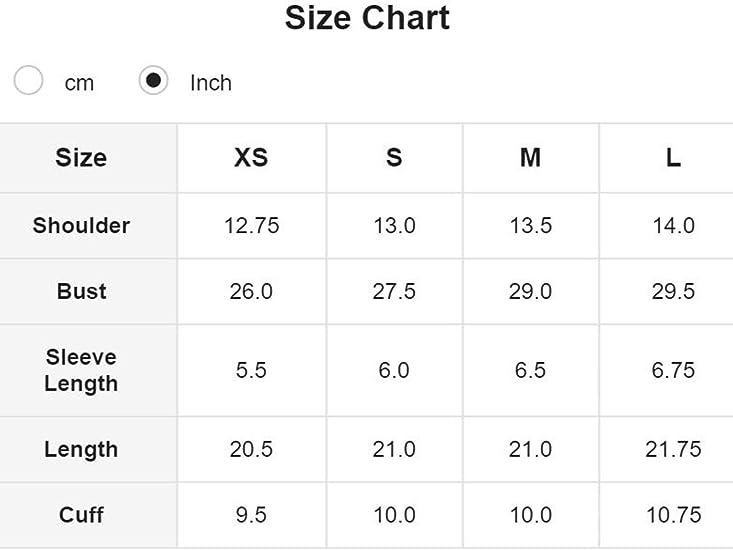
Task: Click the Size Chart heading
Action: [x=367, y=18]
